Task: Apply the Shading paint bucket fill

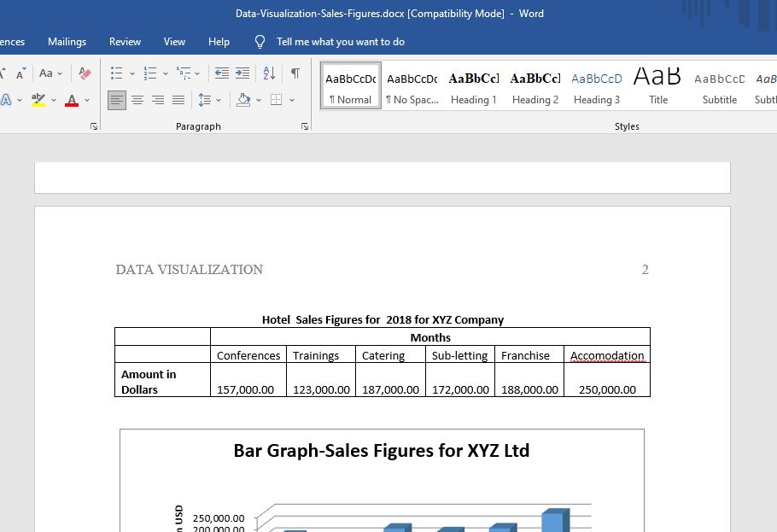Action: [243, 100]
